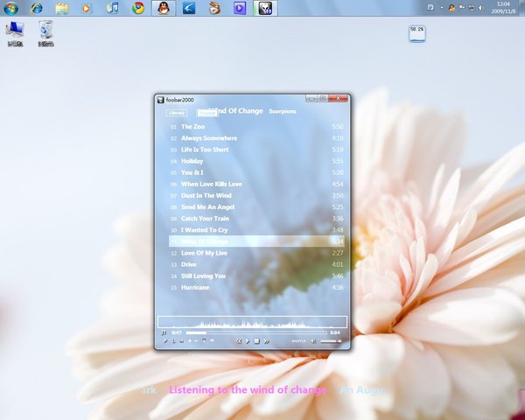Select track 04 Holiday

tap(256, 161)
